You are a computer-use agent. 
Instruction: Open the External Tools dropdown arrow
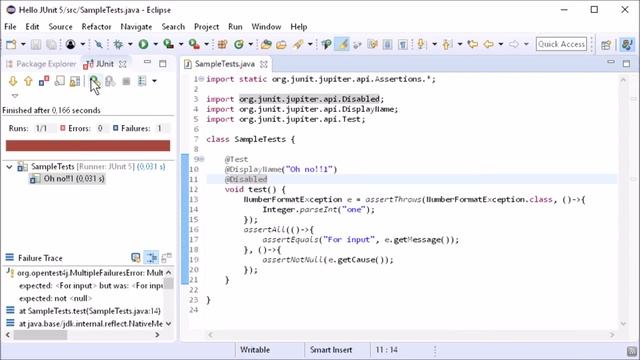pos(207,44)
